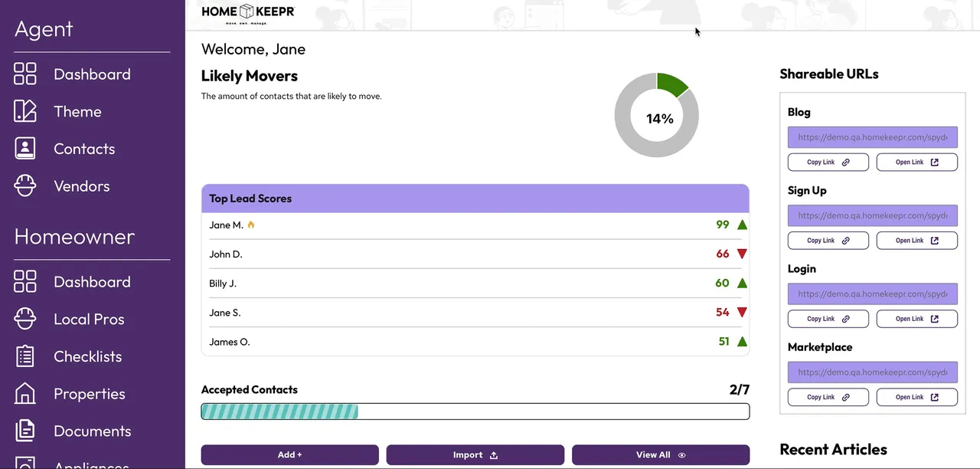
Task: Click the Agent Dashboard grid icon
Action: [x=25, y=74]
